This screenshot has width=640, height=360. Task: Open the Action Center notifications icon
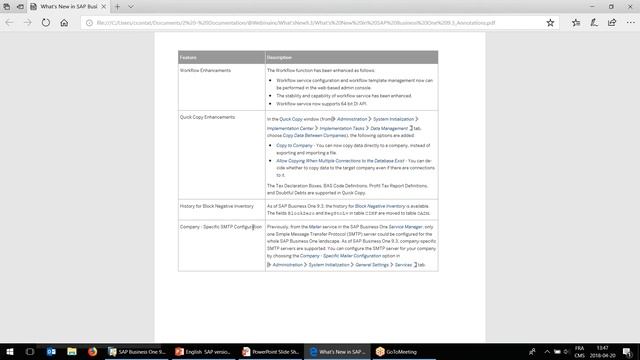pyautogui.click(x=628, y=351)
